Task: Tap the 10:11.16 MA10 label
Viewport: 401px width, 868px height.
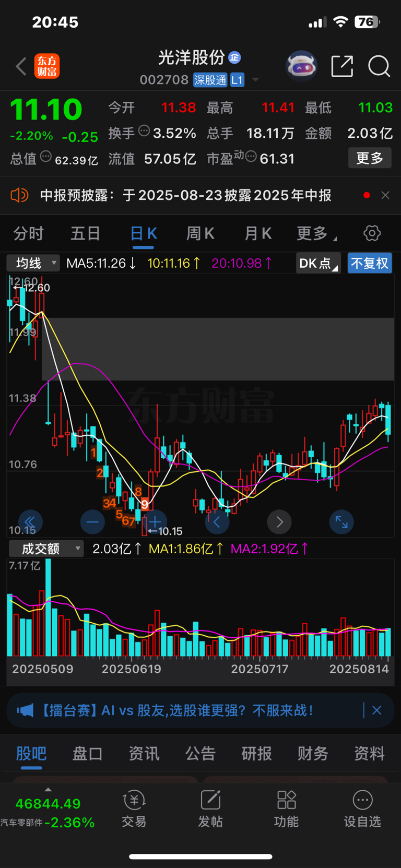Action: pos(174,263)
